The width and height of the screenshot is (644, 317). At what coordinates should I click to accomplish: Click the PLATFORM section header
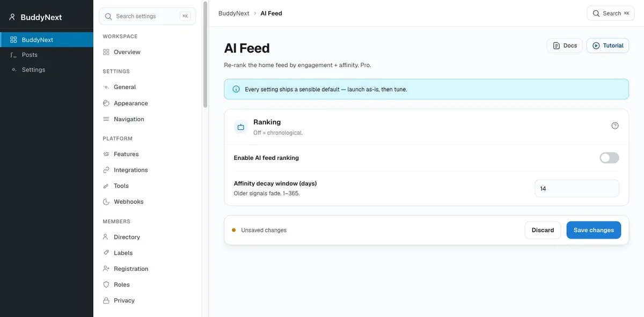[116, 138]
